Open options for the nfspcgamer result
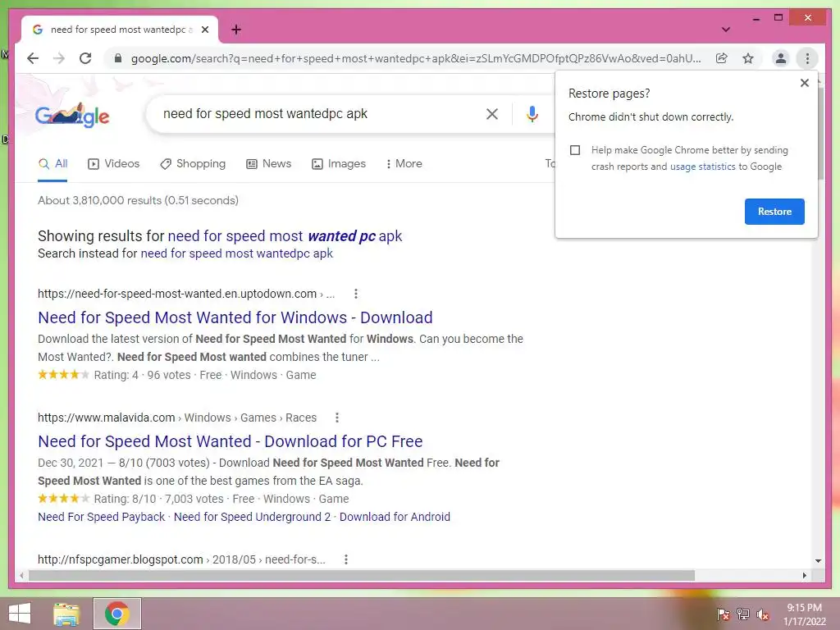 point(346,559)
